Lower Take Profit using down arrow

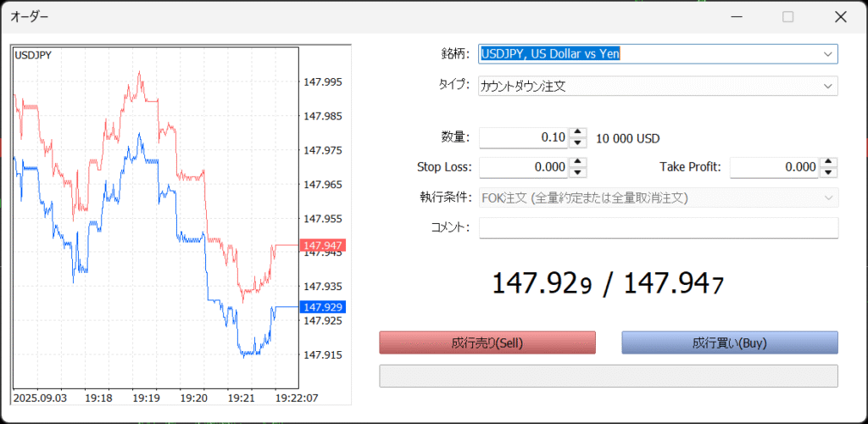click(828, 172)
